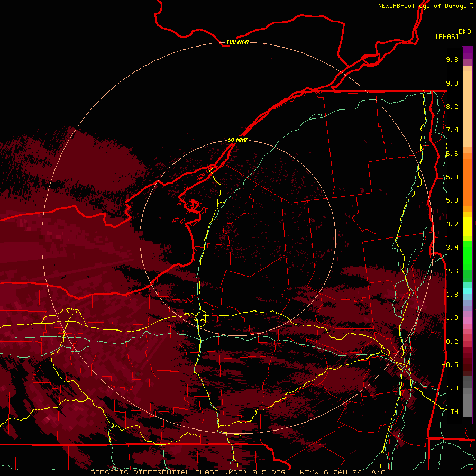Click the 9.0 value on the color scale
476x476 pixels.
[x=452, y=83]
